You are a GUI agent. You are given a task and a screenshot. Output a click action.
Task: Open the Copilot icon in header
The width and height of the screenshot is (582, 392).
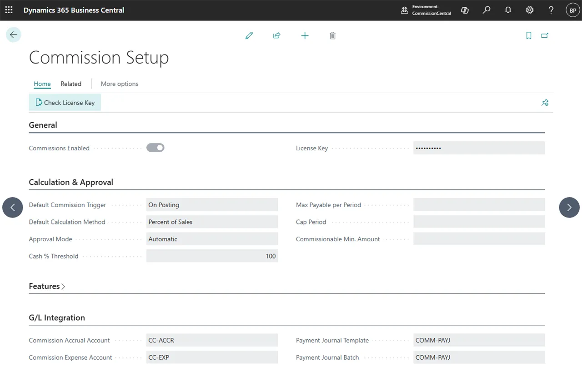tap(465, 10)
